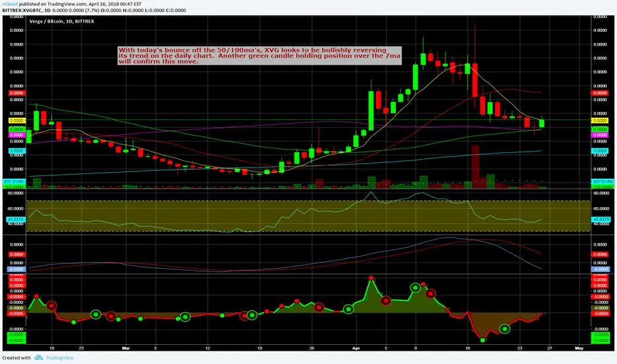Viewport: 617px width, 364px height.
Task: Open the TradingView link beside Created with
Action: pyautogui.click(x=60, y=357)
